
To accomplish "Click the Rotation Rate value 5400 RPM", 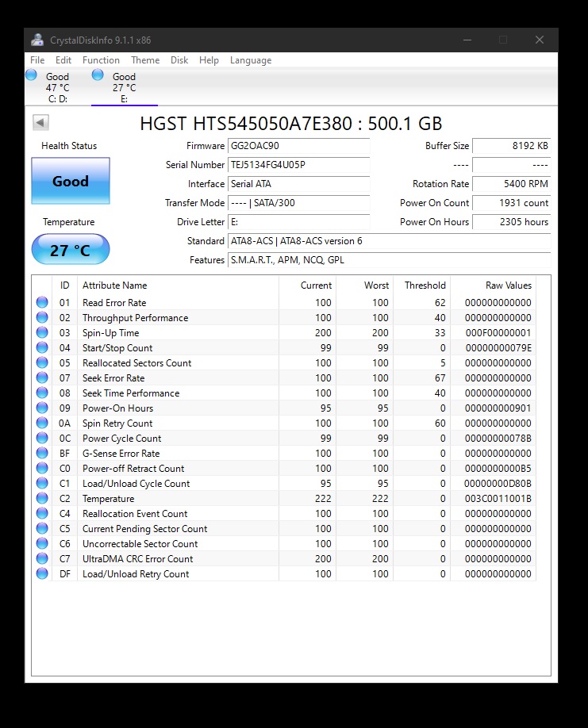I will click(511, 184).
